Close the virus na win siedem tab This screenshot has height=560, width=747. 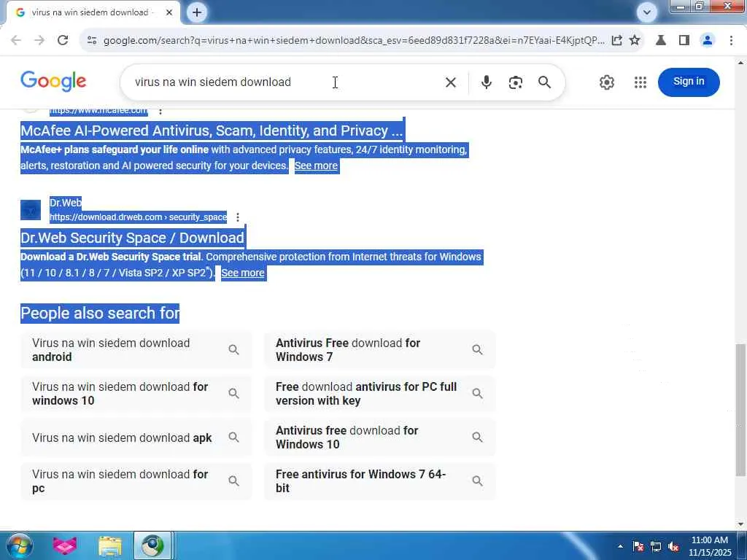click(x=169, y=12)
